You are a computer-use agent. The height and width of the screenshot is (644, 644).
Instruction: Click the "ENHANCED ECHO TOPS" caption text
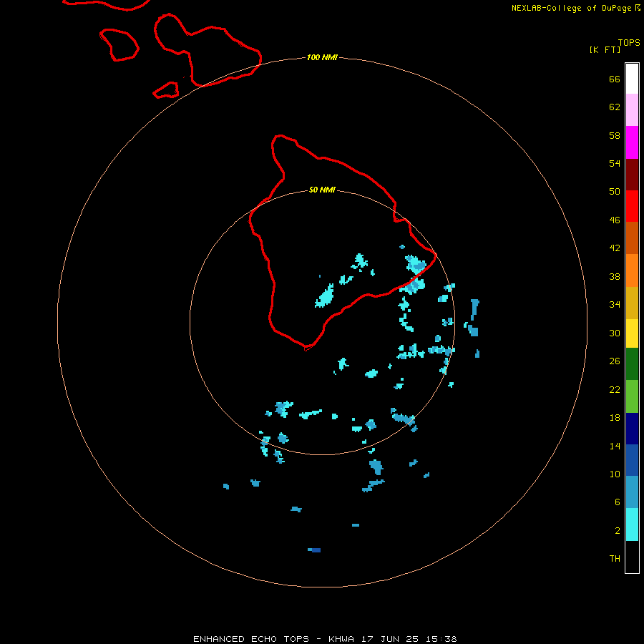tap(251, 639)
